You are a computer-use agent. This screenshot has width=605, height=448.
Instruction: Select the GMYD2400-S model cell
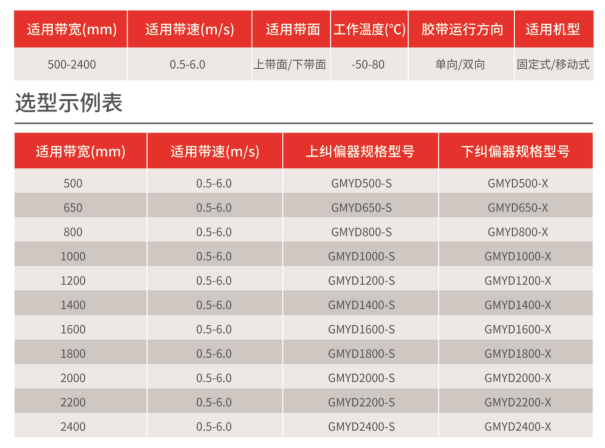click(361, 426)
